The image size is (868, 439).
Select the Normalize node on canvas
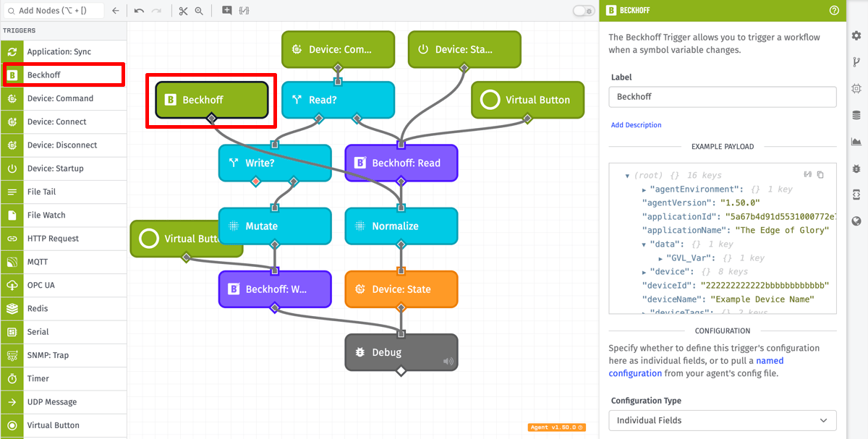[401, 226]
